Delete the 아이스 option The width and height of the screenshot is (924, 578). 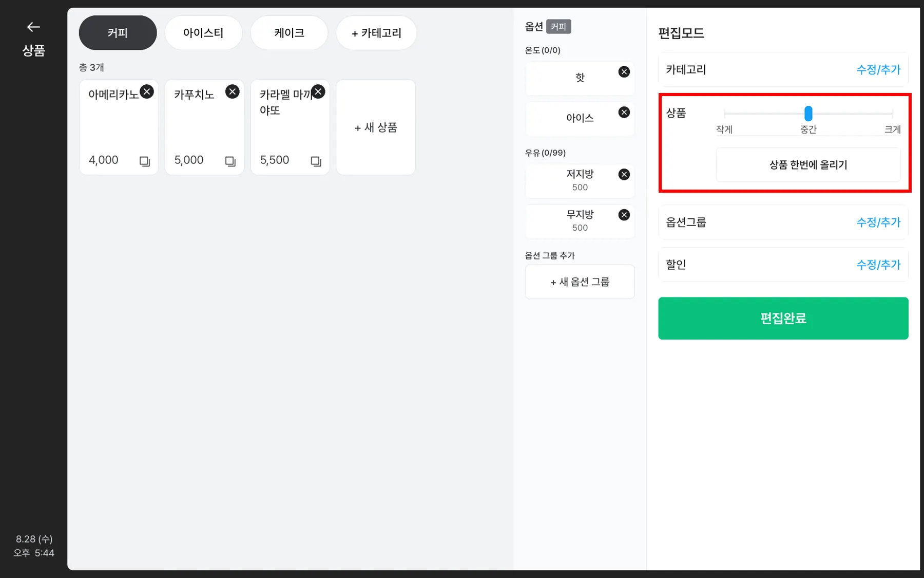tap(624, 113)
